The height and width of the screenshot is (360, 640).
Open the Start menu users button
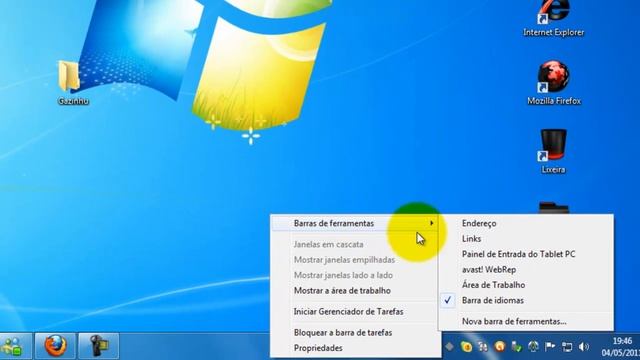click(x=13, y=347)
